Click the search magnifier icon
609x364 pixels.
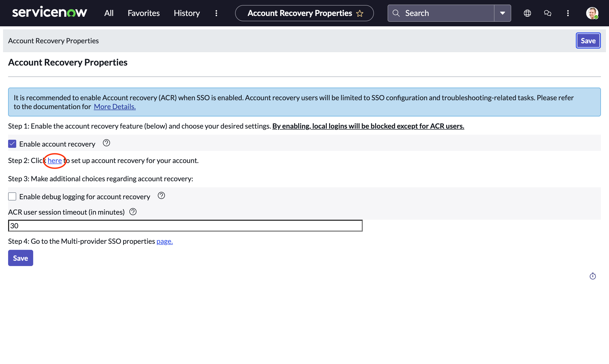click(x=396, y=13)
